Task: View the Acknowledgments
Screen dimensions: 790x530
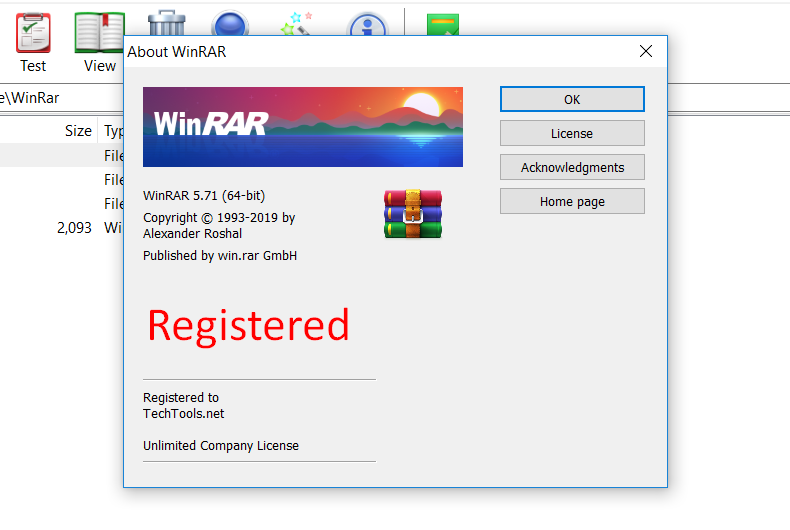Action: pyautogui.click(x=572, y=167)
